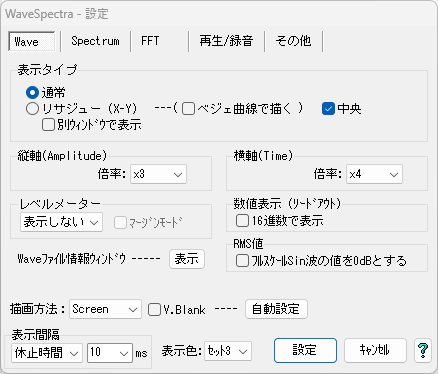Click the 数値表示 (リードアウト) label
438x374 pixels.
coord(287,204)
